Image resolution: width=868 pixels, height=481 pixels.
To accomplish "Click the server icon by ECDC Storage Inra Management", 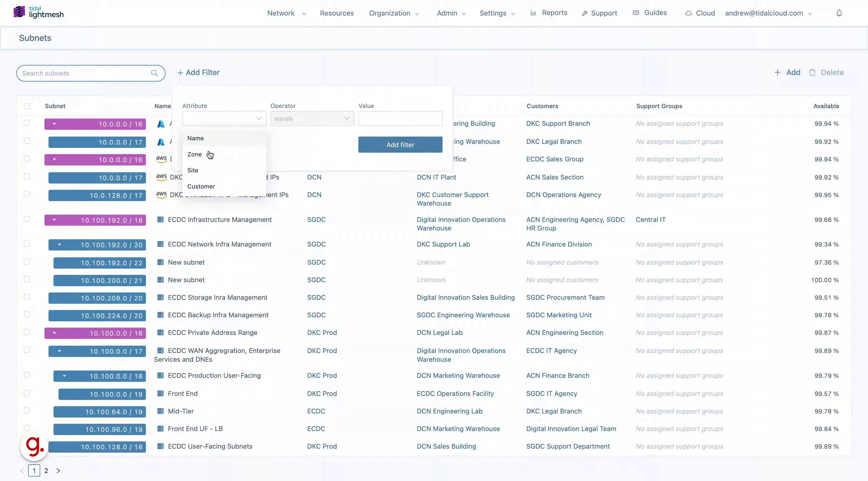I will [160, 297].
